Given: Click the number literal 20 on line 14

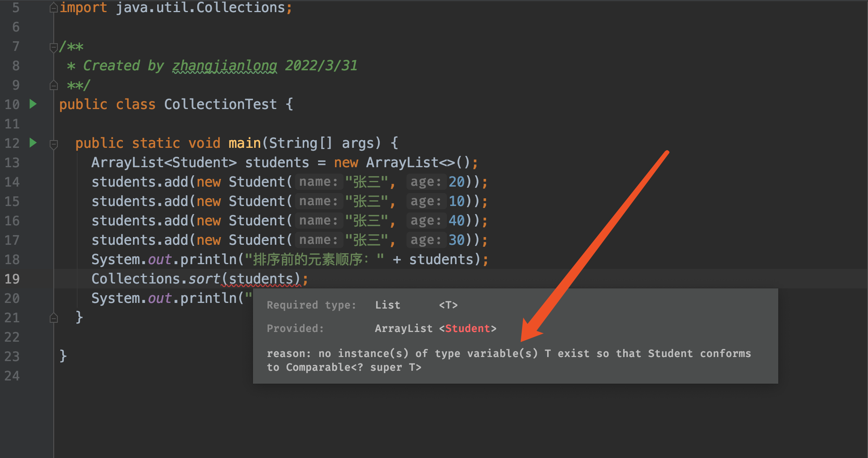Looking at the screenshot, I should 457,182.
